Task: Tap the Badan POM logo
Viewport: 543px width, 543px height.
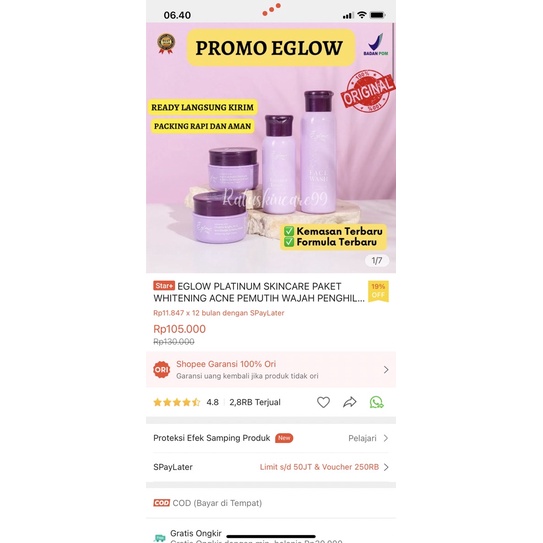Action: 376,44
